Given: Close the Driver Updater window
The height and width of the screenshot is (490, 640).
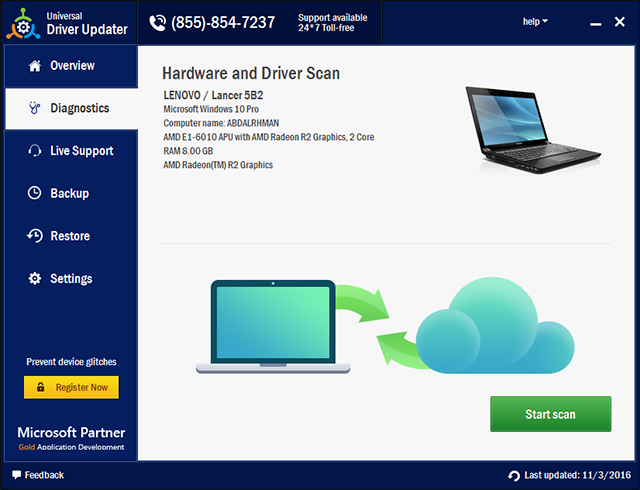Looking at the screenshot, I should point(620,22).
